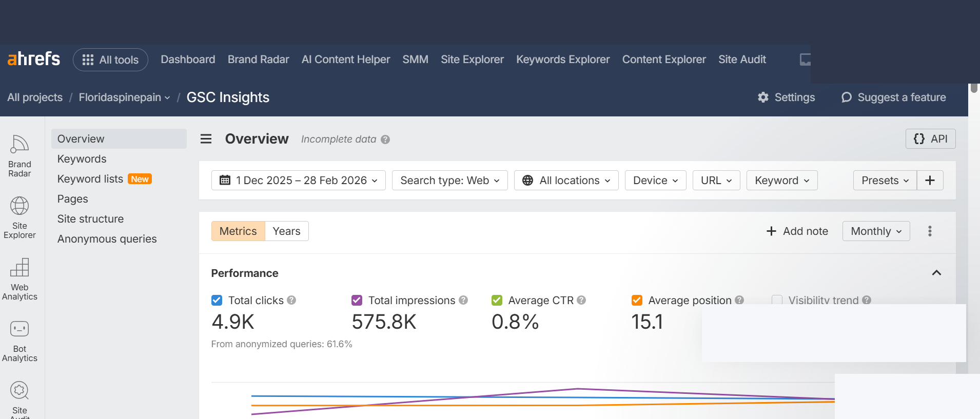Click Visibility trend help icon
980x419 pixels.
(x=867, y=300)
